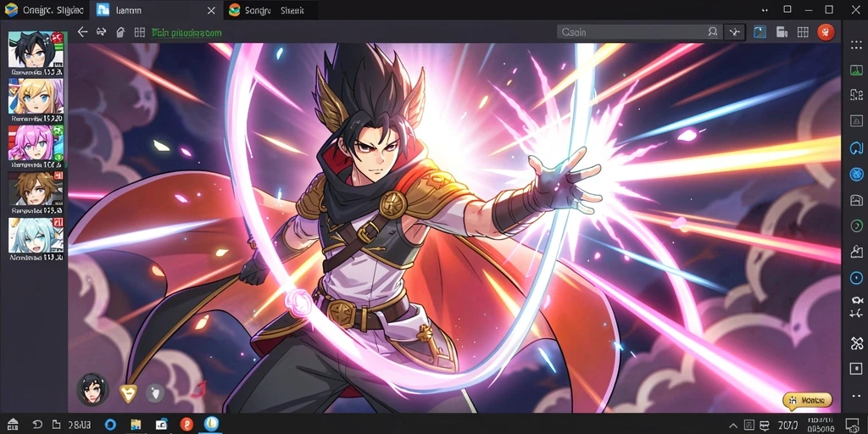The image size is (868, 434).
Task: Click the gold shield badge below character
Action: tap(128, 393)
